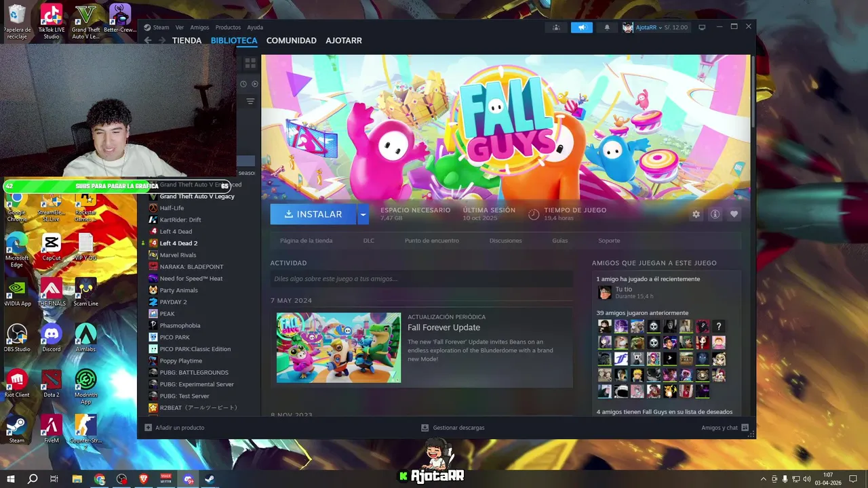Click Añadir un producto button
This screenshot has width=868, height=488.
(x=174, y=428)
